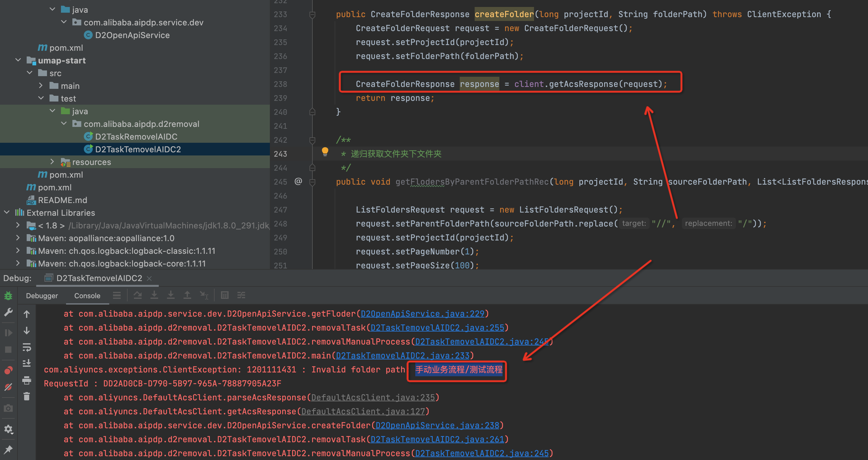Collapse External Libraries node

7,213
